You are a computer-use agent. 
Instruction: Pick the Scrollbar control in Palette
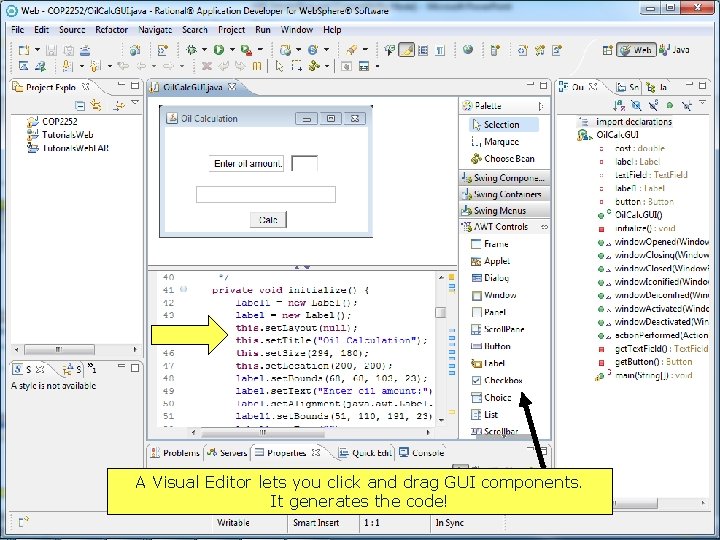495,432
